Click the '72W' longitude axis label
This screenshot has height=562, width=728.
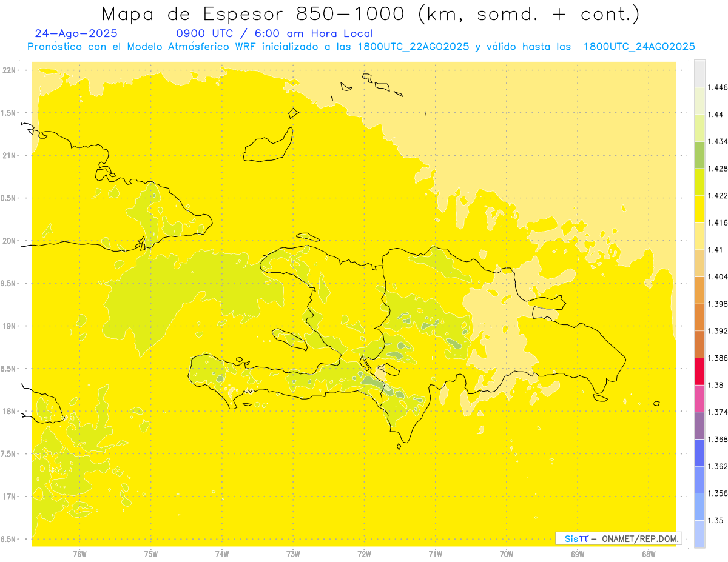click(x=364, y=553)
